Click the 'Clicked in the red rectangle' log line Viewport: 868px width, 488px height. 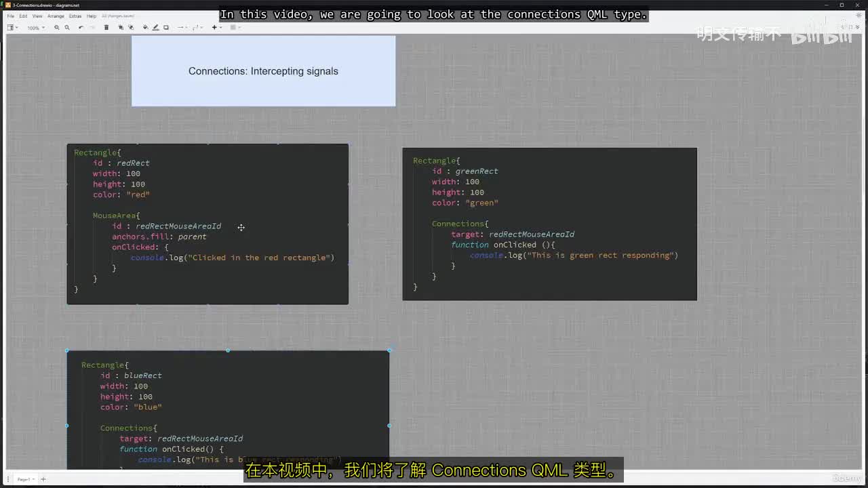tap(233, 258)
